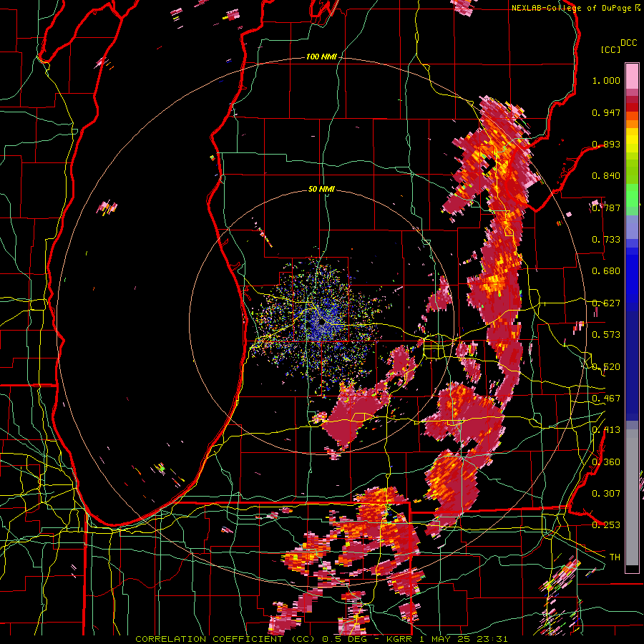
Task: Click the TH threshold label
Action: (615, 557)
